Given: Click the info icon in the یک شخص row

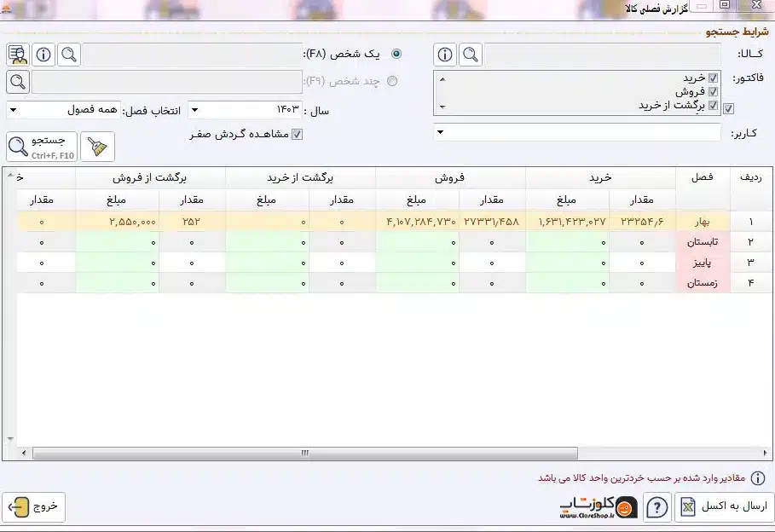Looking at the screenshot, I should click(x=43, y=55).
